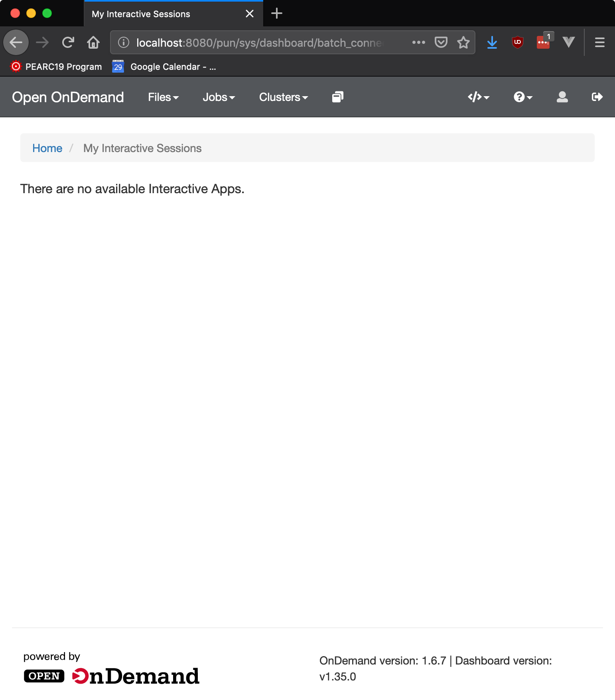Show site information icon in address bar

124,42
